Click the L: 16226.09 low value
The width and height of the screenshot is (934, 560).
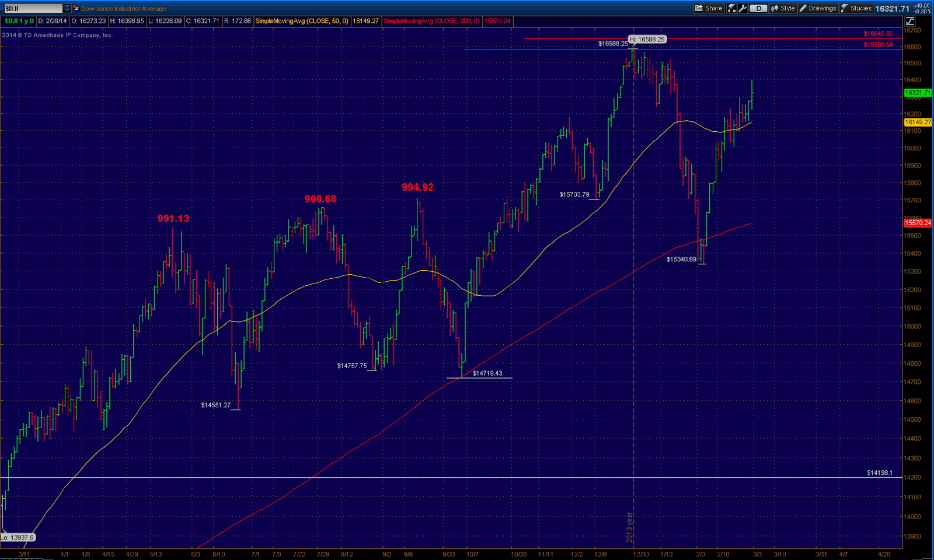click(165, 21)
